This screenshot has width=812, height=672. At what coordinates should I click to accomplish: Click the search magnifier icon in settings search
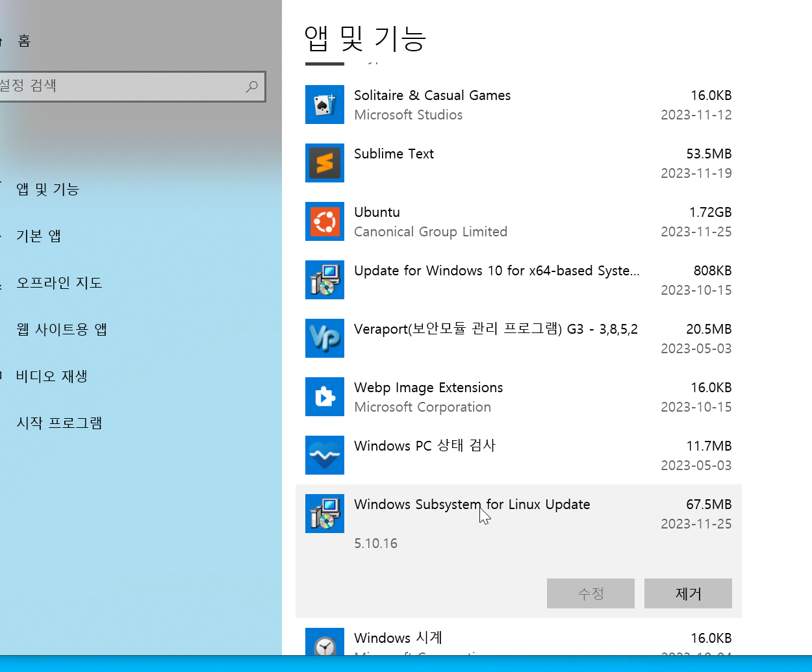[252, 86]
